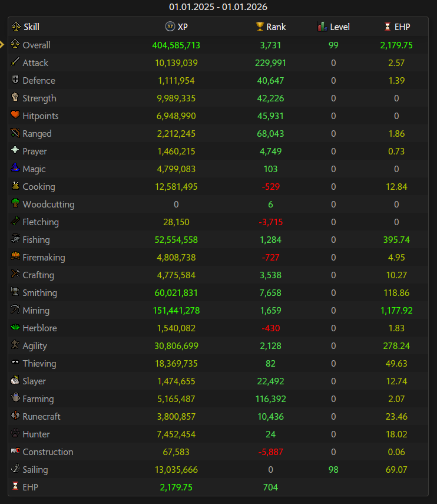Click Attack rank value 229,991
This screenshot has height=504, width=437.
[271, 63]
